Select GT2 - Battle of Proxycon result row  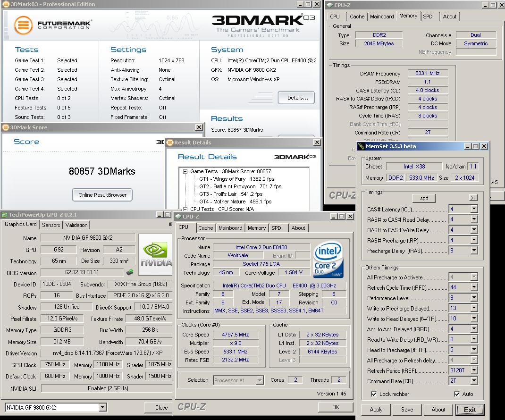pos(240,186)
